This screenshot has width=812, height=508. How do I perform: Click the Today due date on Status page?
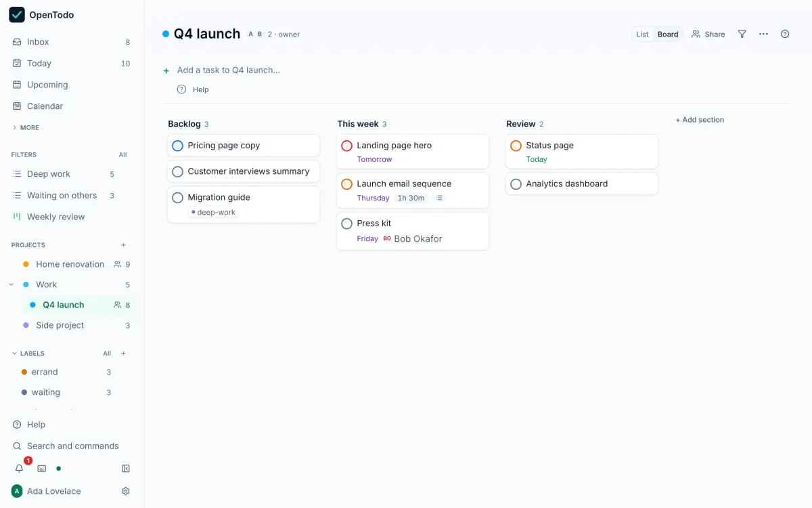(x=537, y=159)
